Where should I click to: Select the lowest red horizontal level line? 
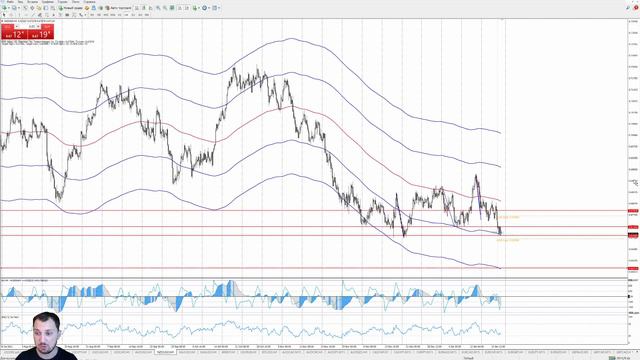313,268
